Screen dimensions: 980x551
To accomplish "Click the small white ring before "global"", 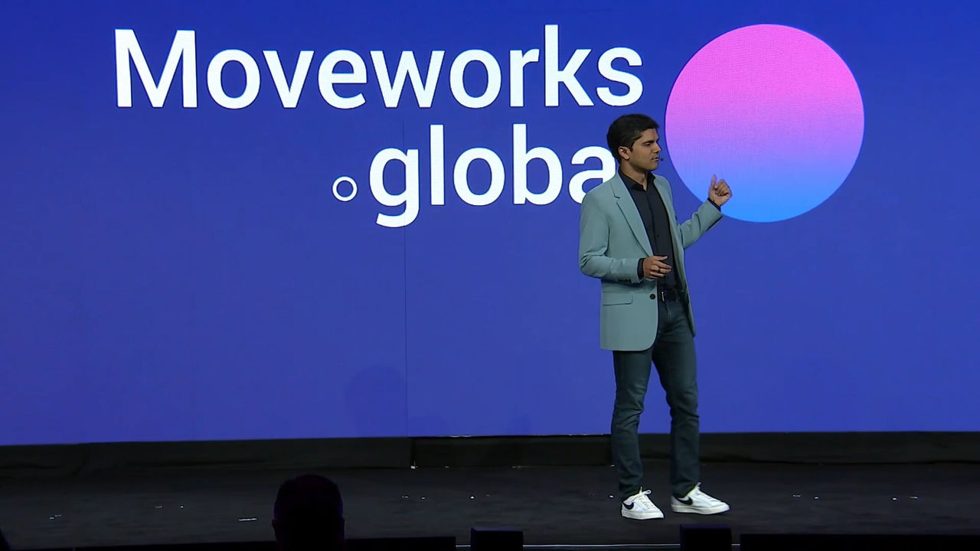I will [x=345, y=188].
